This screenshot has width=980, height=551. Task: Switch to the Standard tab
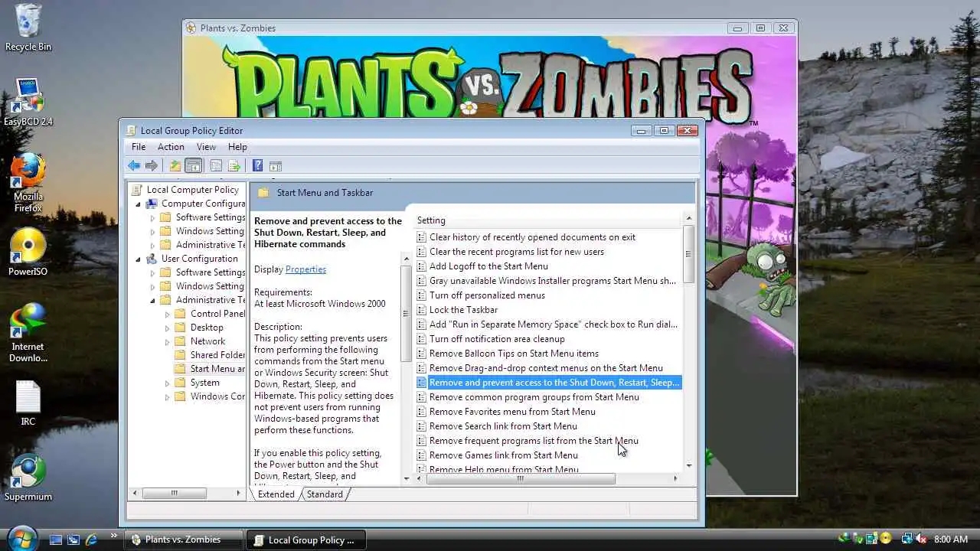click(x=325, y=494)
